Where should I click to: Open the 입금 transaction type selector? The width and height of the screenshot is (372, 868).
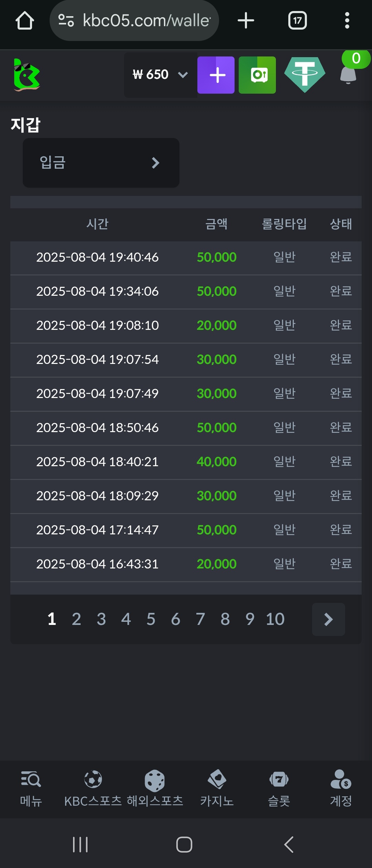pyautogui.click(x=101, y=163)
